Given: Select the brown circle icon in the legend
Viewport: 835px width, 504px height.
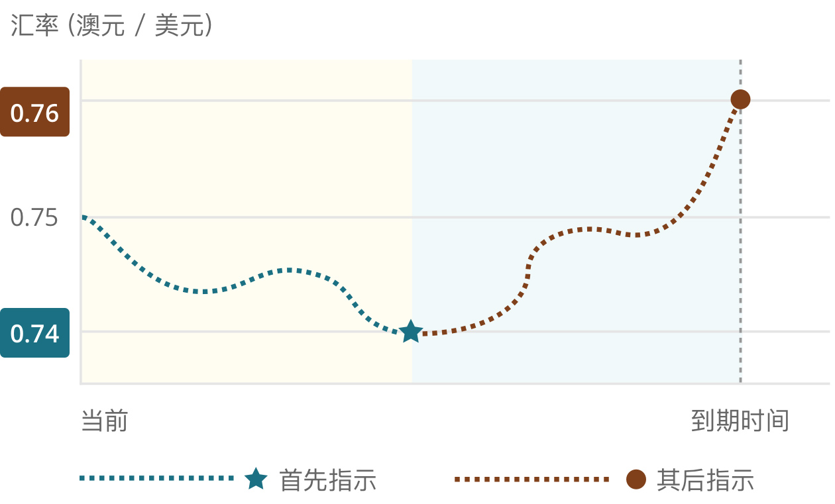Looking at the screenshot, I should pos(636,479).
